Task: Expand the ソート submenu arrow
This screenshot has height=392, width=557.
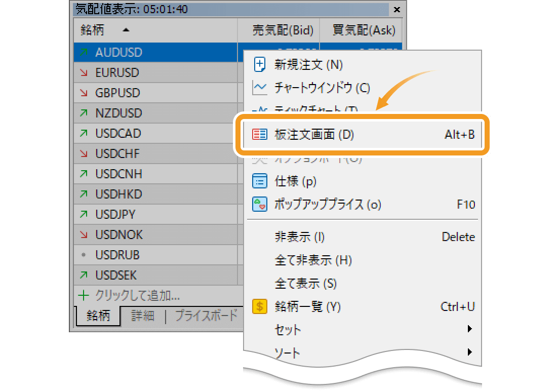Action: point(469,352)
